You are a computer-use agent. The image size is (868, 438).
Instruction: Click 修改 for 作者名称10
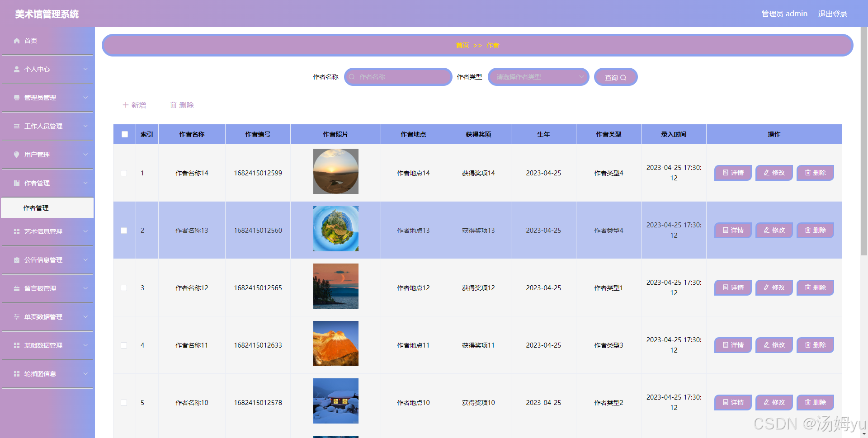click(774, 402)
